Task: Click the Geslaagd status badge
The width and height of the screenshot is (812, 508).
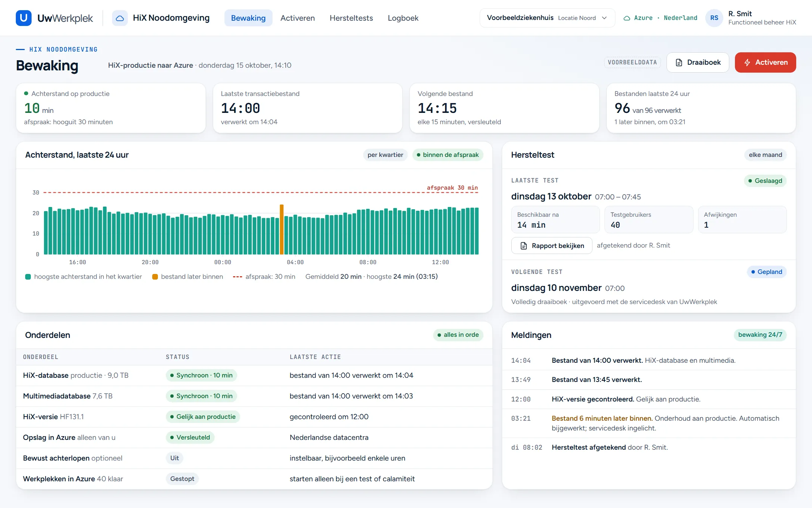Action: [x=765, y=181]
